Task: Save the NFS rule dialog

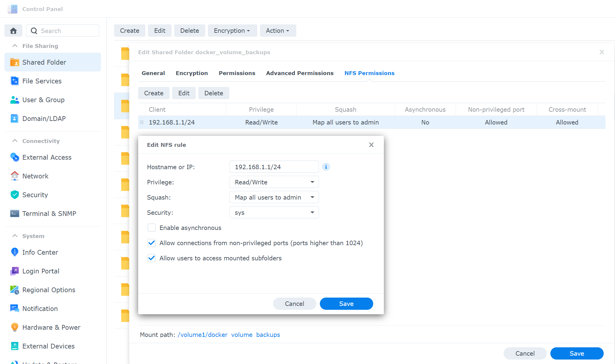Action: tap(346, 304)
